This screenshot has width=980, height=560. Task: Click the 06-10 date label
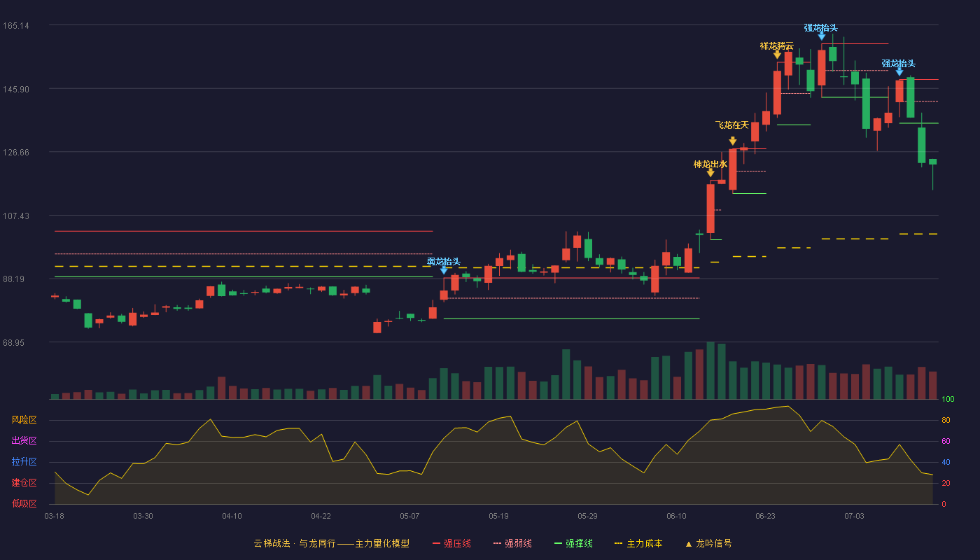point(676,516)
